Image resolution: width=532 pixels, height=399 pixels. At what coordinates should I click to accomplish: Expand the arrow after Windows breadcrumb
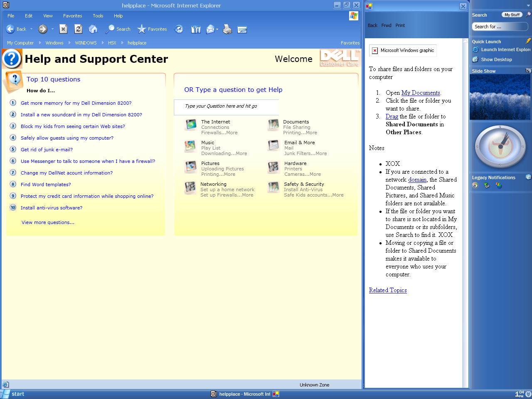click(69, 43)
